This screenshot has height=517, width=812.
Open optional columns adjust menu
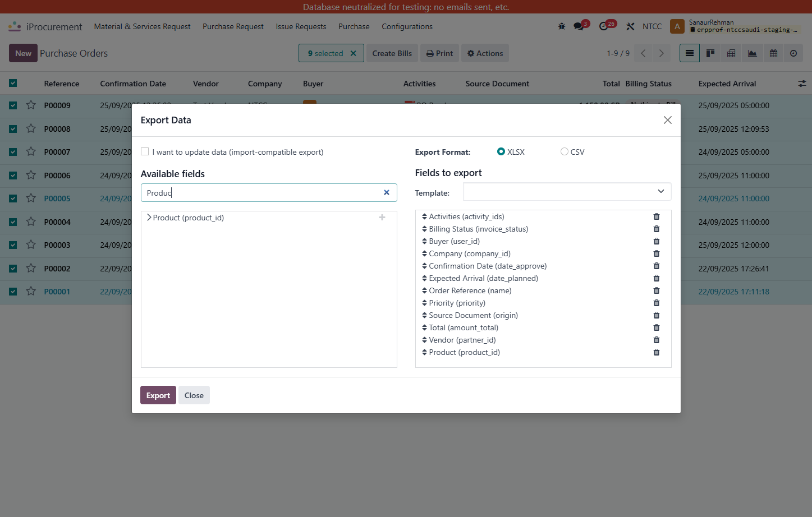tap(802, 84)
